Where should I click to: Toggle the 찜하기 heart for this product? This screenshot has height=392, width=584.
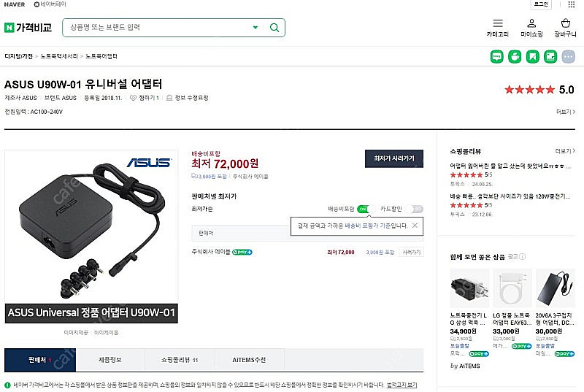[x=134, y=98]
